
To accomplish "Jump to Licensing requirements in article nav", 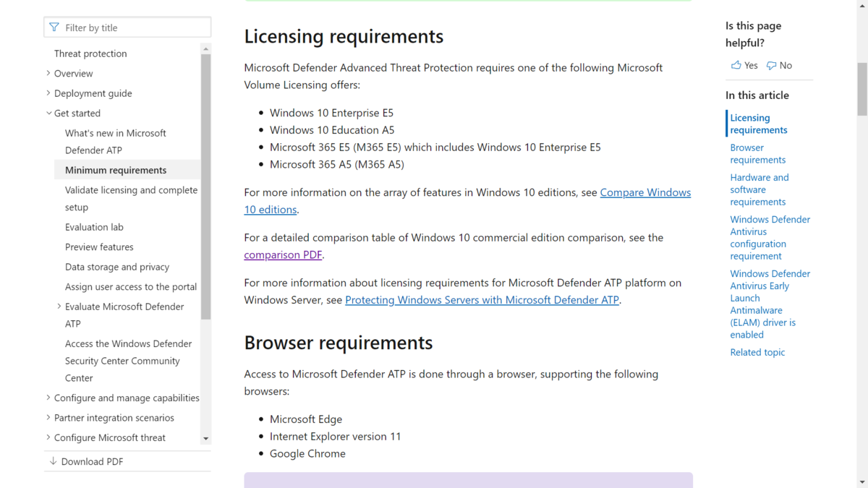I will (759, 124).
